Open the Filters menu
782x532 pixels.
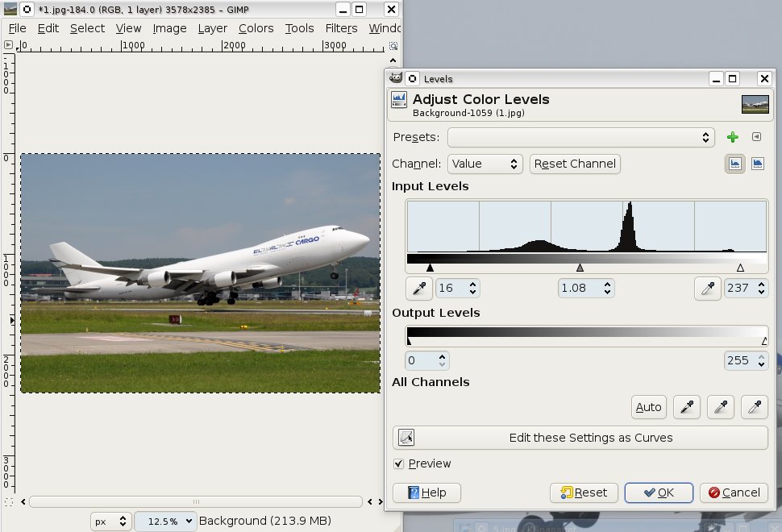tap(341, 28)
